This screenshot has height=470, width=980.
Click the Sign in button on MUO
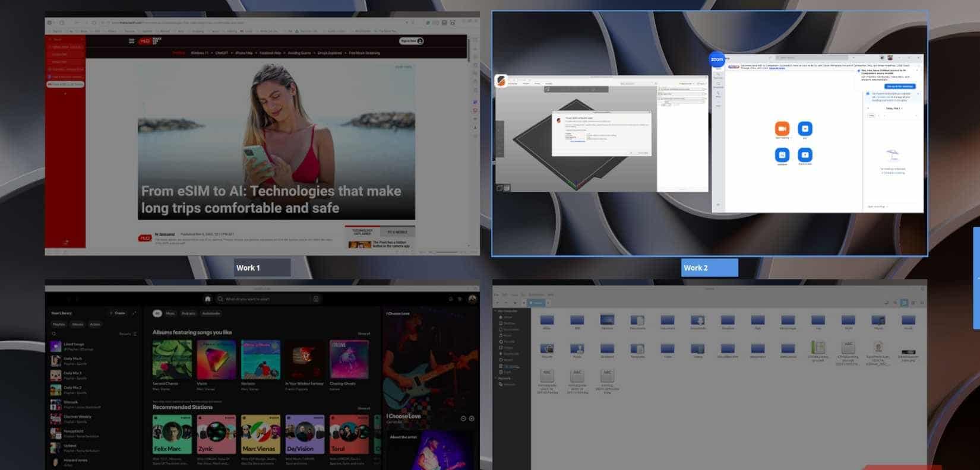pos(411,41)
